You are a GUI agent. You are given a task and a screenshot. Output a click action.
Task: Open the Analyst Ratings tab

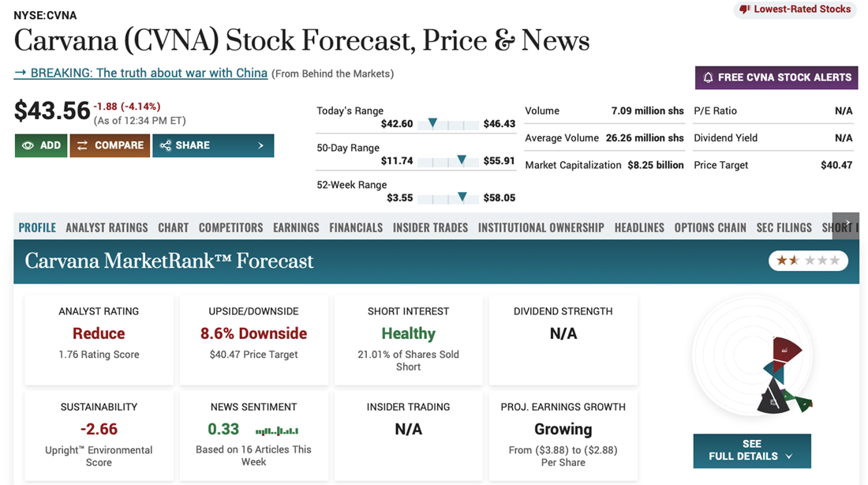(107, 227)
